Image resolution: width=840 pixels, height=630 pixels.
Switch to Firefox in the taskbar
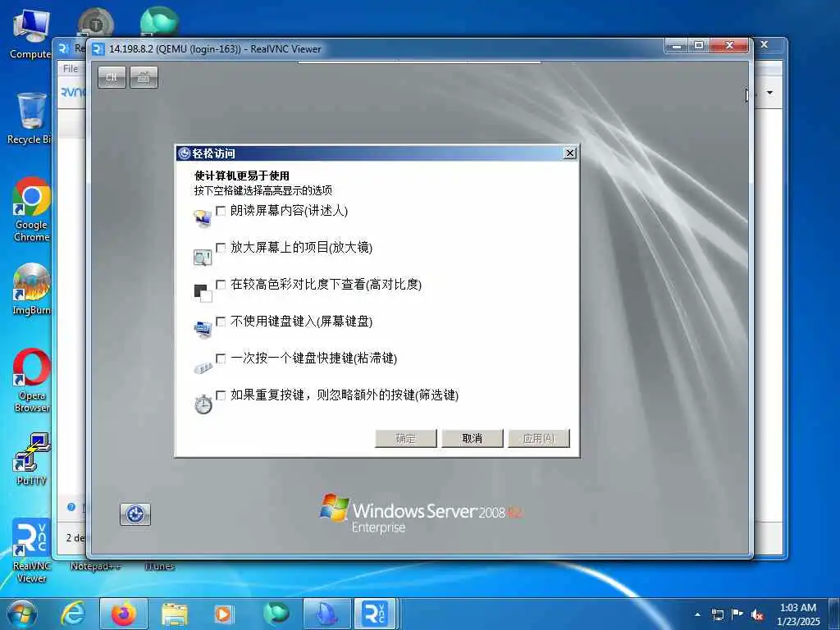click(x=124, y=614)
